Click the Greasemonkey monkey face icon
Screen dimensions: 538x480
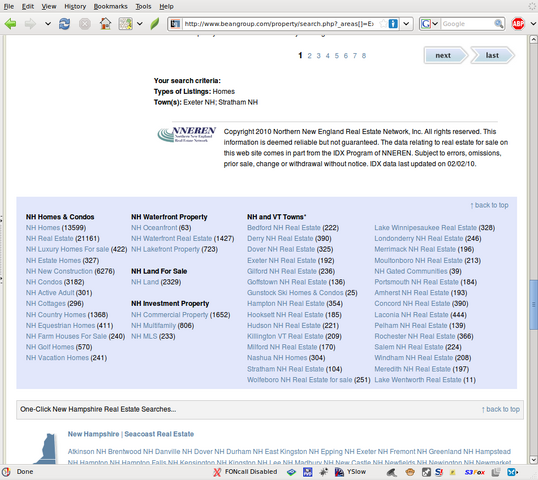click(410, 472)
